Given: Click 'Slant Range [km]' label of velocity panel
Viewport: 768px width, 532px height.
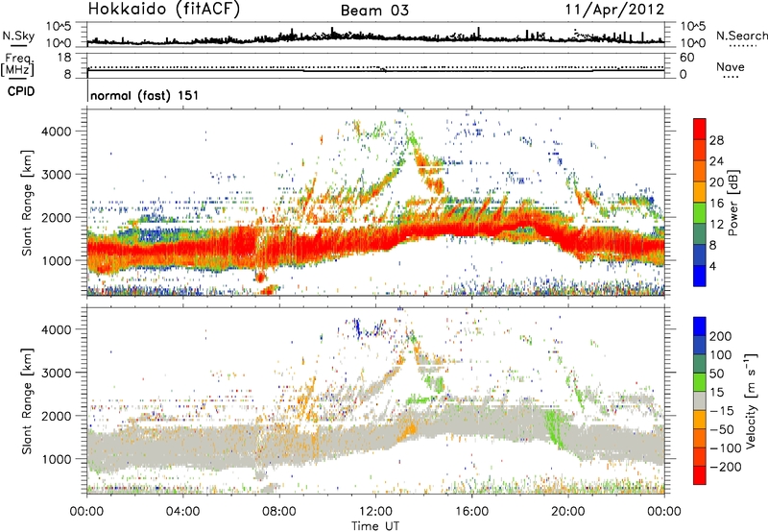Looking at the screenshot, I should pos(27,400).
